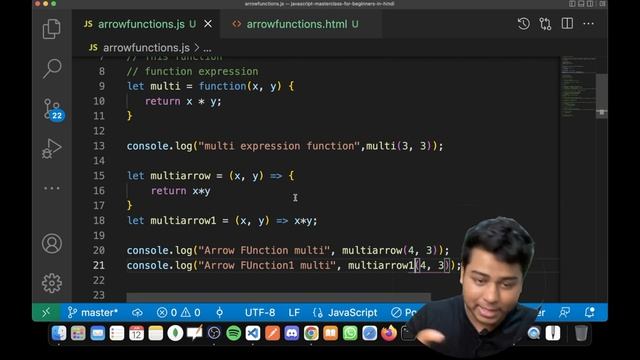
Task: Open OBS Studio from the Dock
Action: [x=214, y=333]
